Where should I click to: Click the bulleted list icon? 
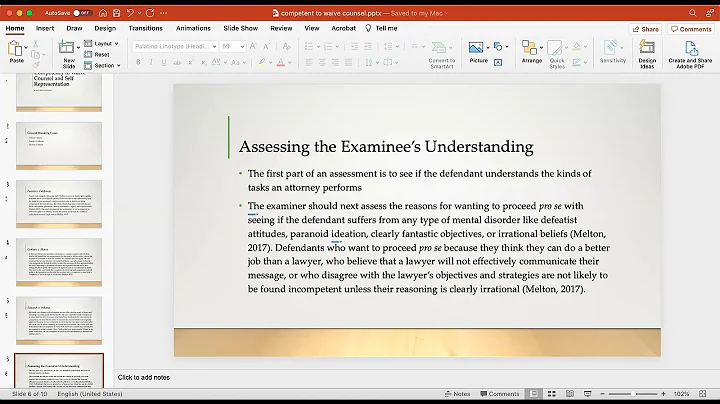pos(309,46)
